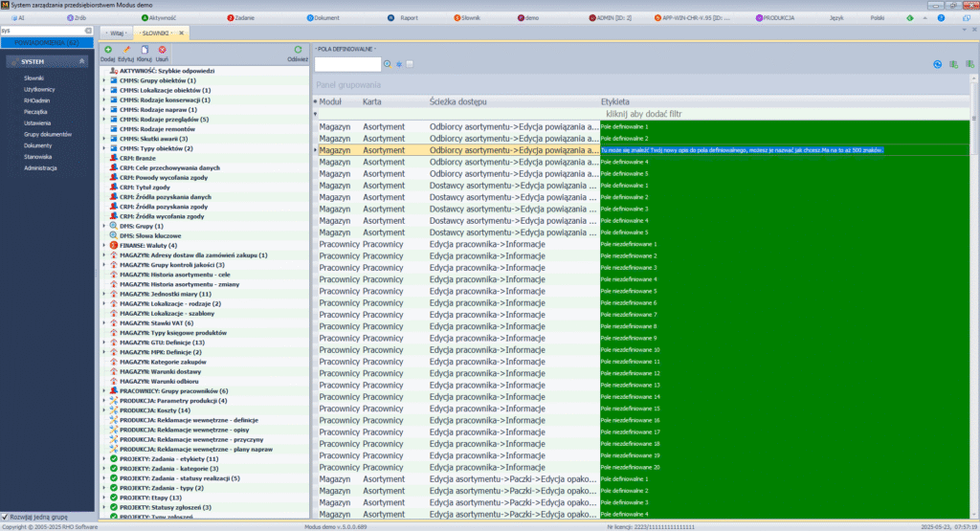Screen dimensions: 980x531
Task: Expand MAGAZYN: GTU: Definicje (13) node
Action: pyautogui.click(x=104, y=343)
